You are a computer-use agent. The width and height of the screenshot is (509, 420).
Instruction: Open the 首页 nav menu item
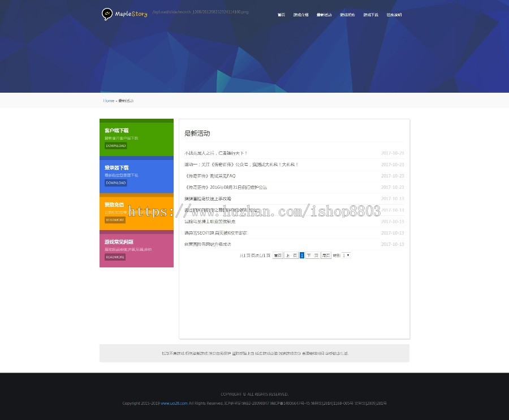coord(281,15)
